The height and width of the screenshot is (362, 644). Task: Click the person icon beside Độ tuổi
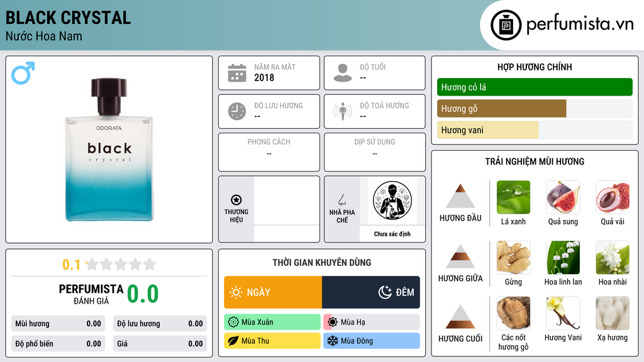(343, 73)
